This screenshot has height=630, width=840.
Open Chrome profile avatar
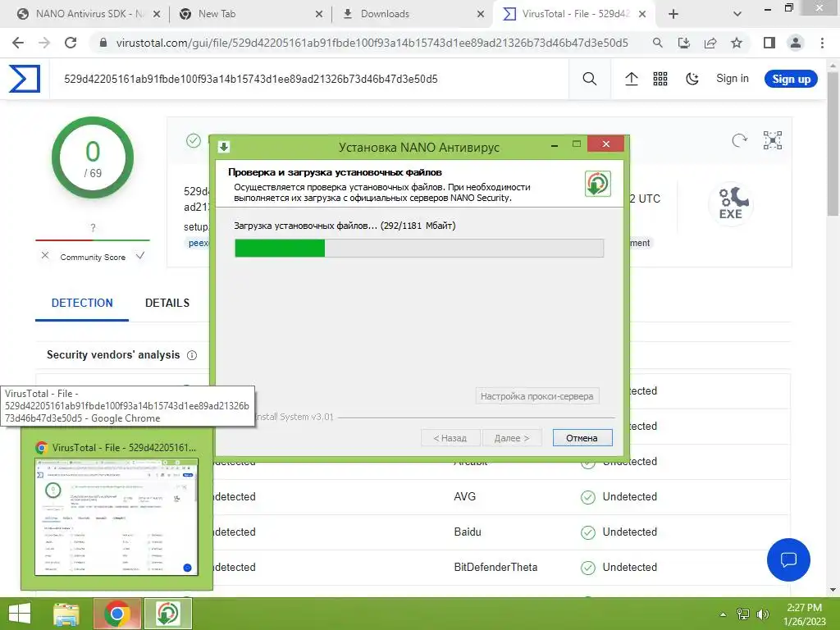[796, 43]
